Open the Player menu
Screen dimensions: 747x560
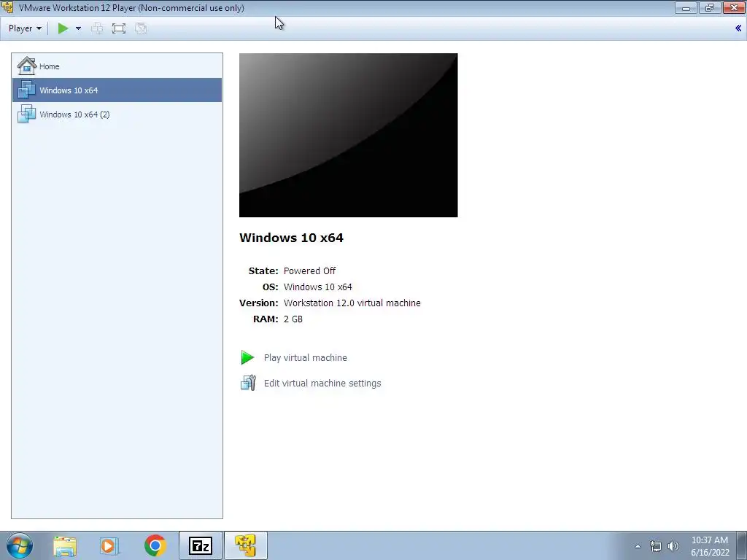pos(25,28)
